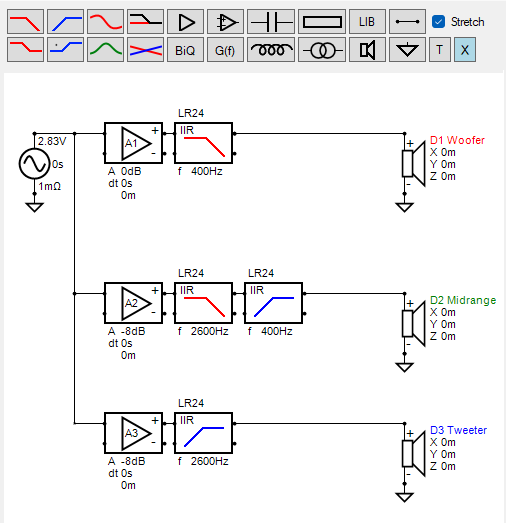This screenshot has width=506, height=523.
Task: Click the A -8dB gain value under A2
Action: [127, 332]
